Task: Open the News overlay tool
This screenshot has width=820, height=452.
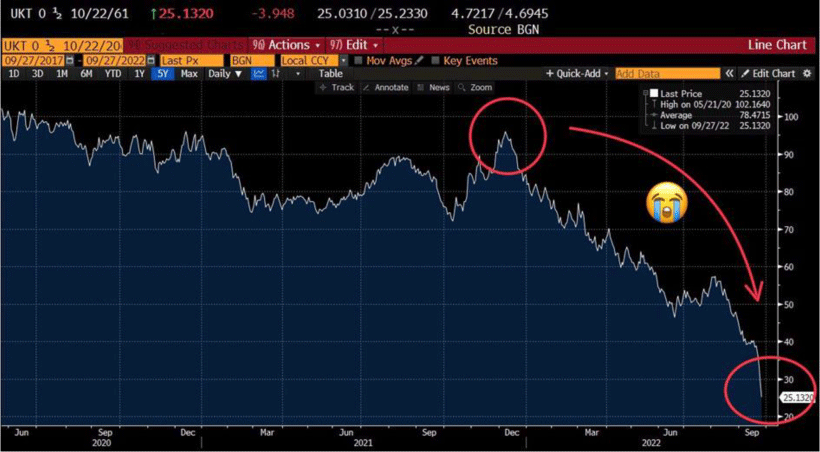Action: click(x=434, y=88)
